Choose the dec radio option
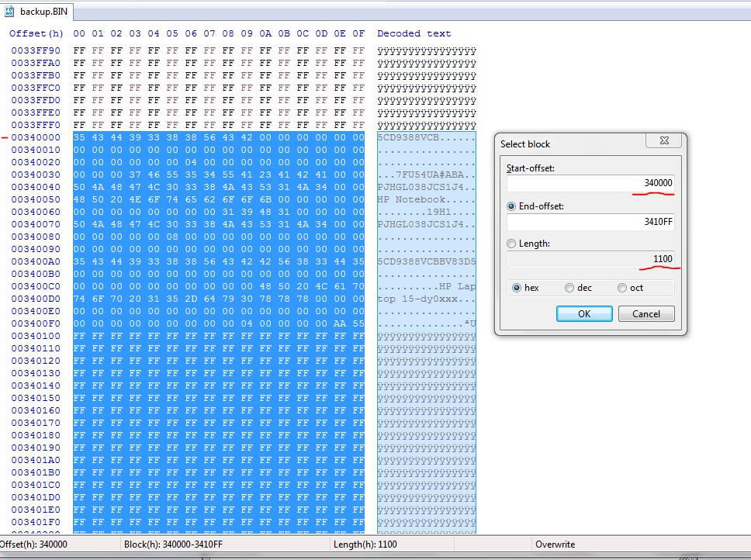The height and width of the screenshot is (560, 751). coord(569,288)
